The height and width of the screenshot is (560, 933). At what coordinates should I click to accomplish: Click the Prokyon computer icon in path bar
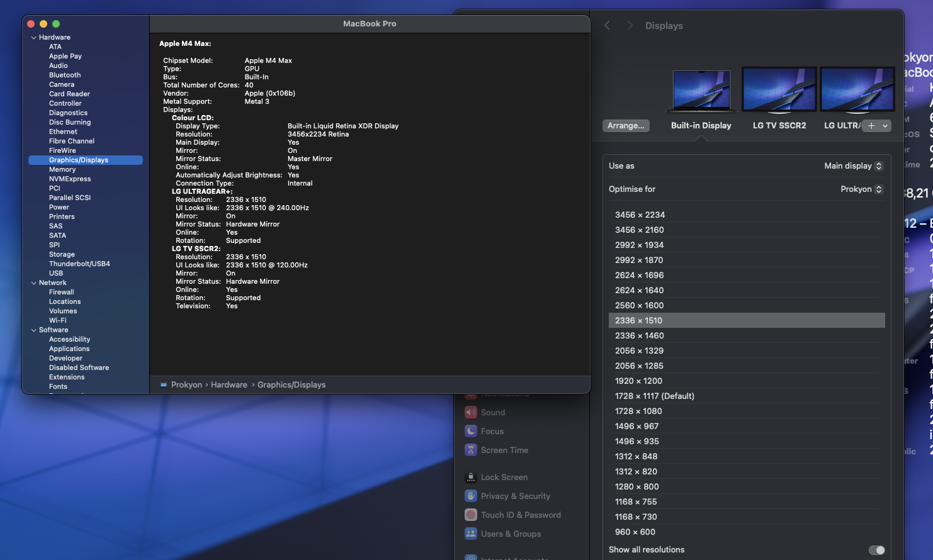click(x=164, y=384)
